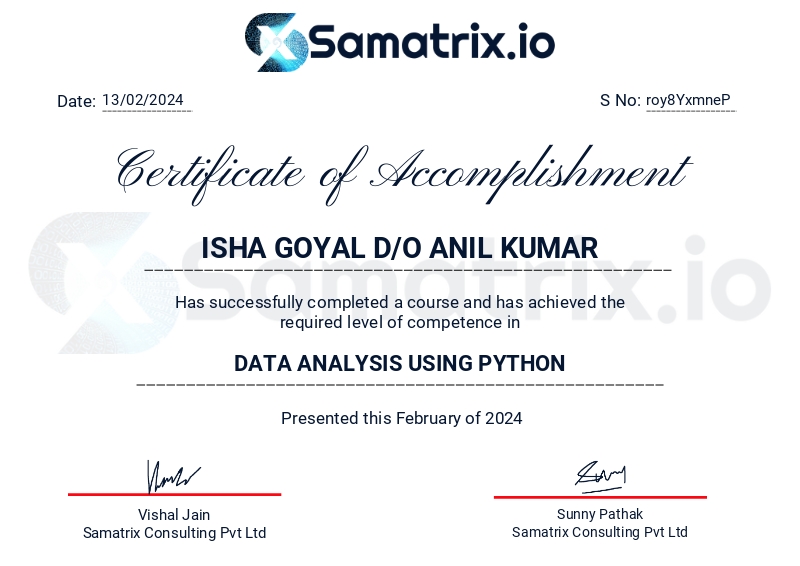Click the name 'Sunny Pathak'
Viewport: 800px width, 566px height.
(x=600, y=514)
